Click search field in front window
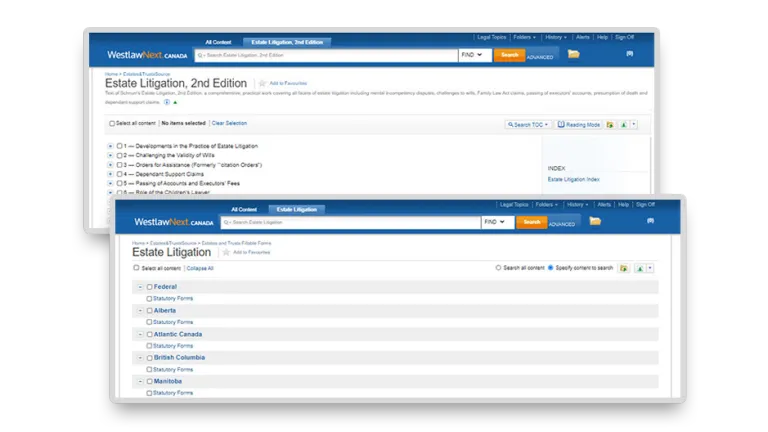This screenshot has height=432, width=768. (351, 222)
